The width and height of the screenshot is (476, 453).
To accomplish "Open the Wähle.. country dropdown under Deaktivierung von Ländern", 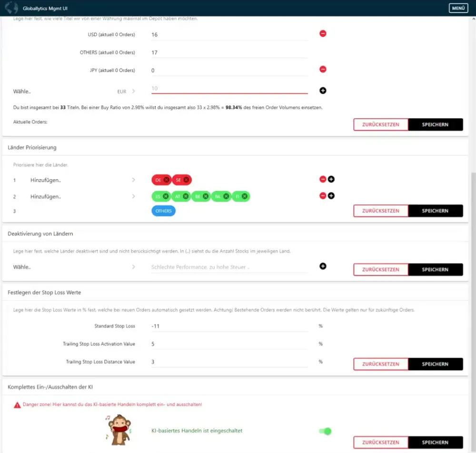I will pyautogui.click(x=74, y=267).
